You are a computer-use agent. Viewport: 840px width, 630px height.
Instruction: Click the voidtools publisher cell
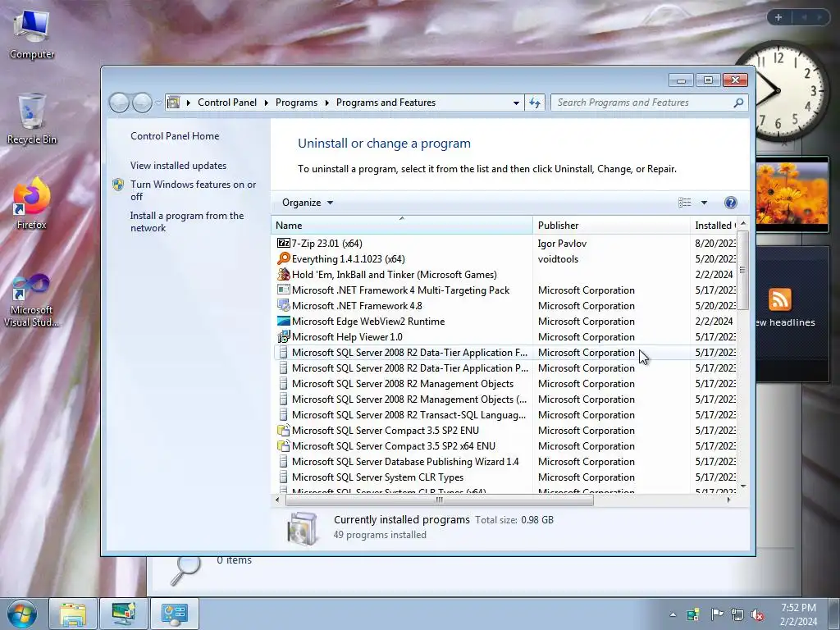558,258
